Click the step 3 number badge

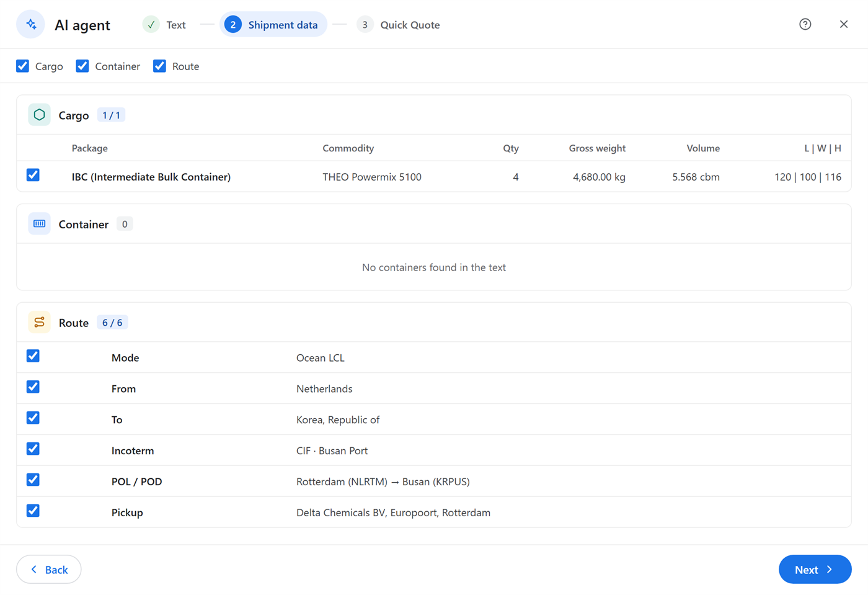pyautogui.click(x=365, y=25)
